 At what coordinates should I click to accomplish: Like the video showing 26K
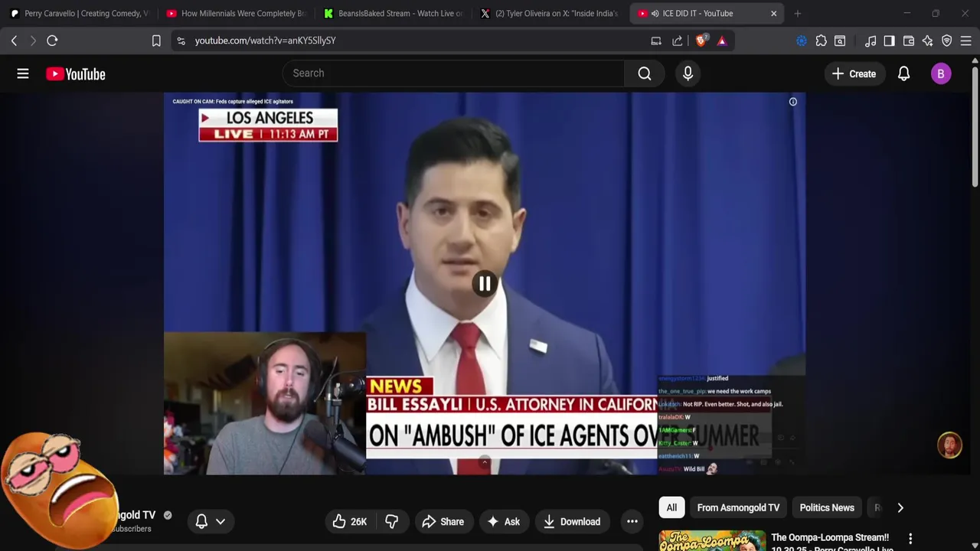350,522
